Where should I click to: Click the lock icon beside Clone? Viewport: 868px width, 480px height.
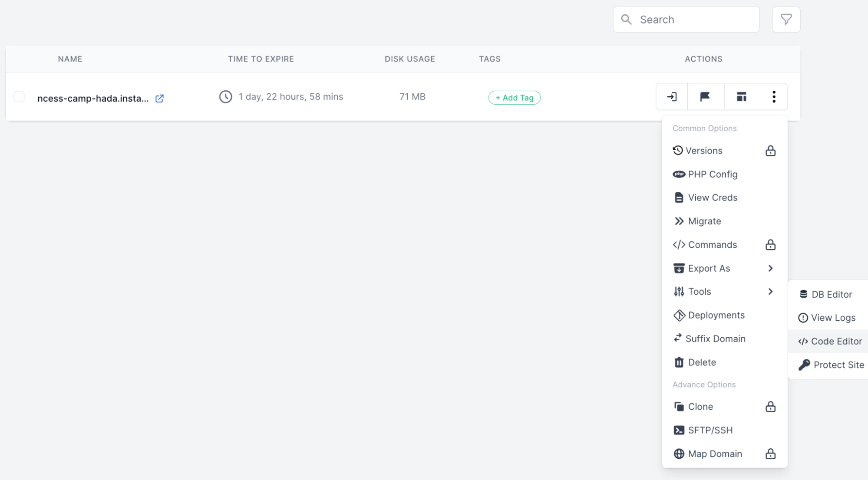[770, 407]
